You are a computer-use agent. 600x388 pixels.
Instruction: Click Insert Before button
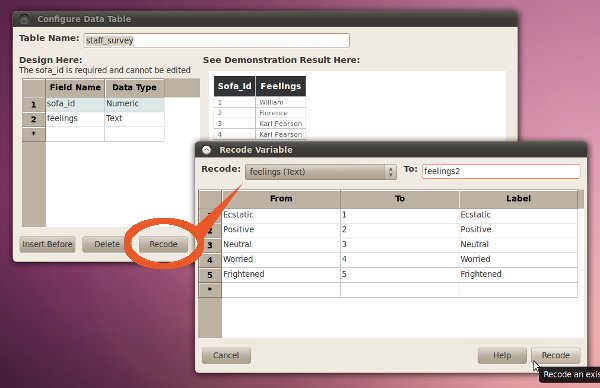point(47,244)
